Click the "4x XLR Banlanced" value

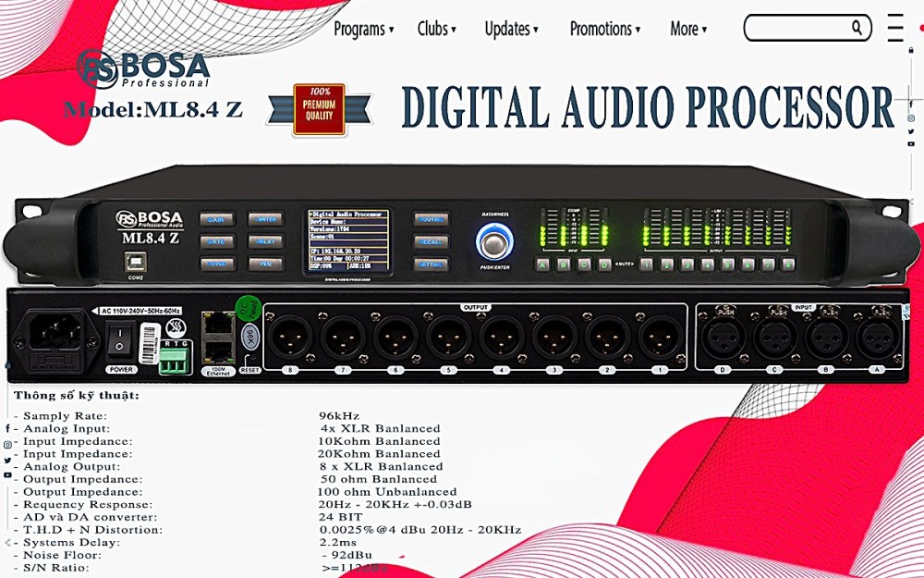[x=381, y=429]
